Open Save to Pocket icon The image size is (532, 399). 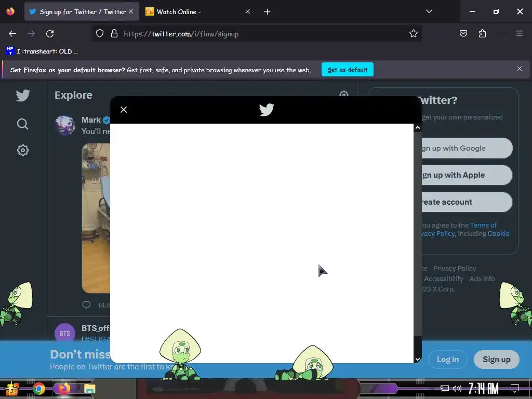pyautogui.click(x=463, y=33)
